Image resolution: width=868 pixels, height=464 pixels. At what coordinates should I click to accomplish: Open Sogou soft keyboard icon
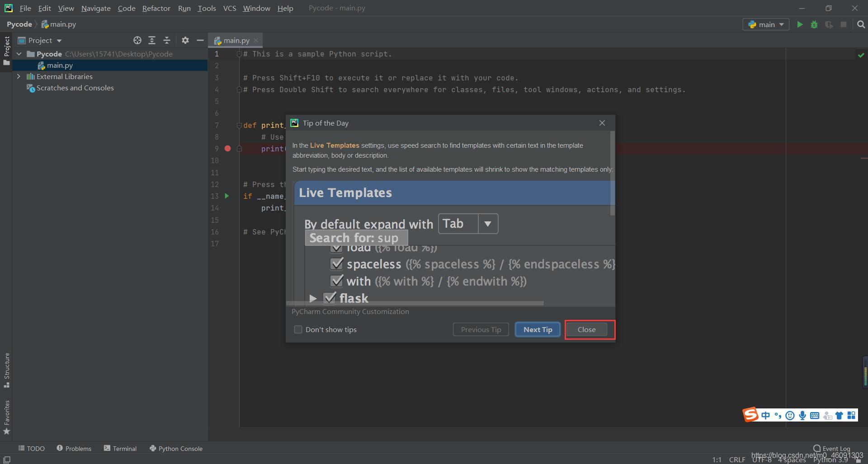point(815,416)
